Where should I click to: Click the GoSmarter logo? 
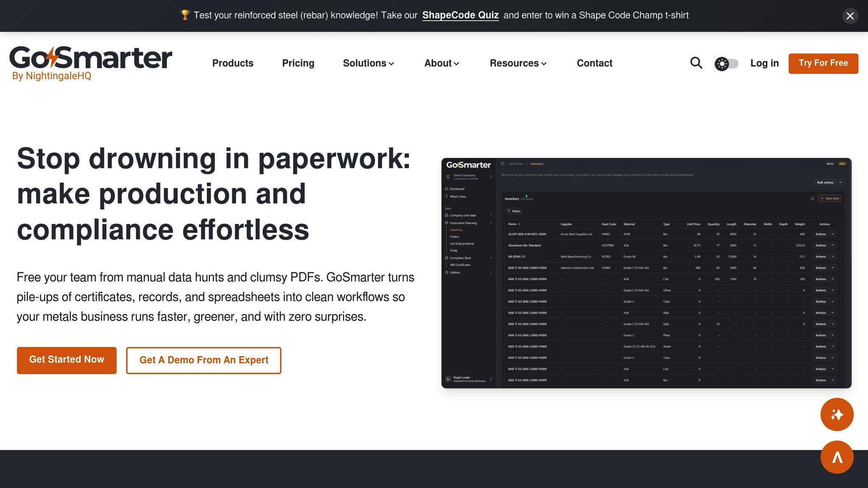click(x=91, y=58)
